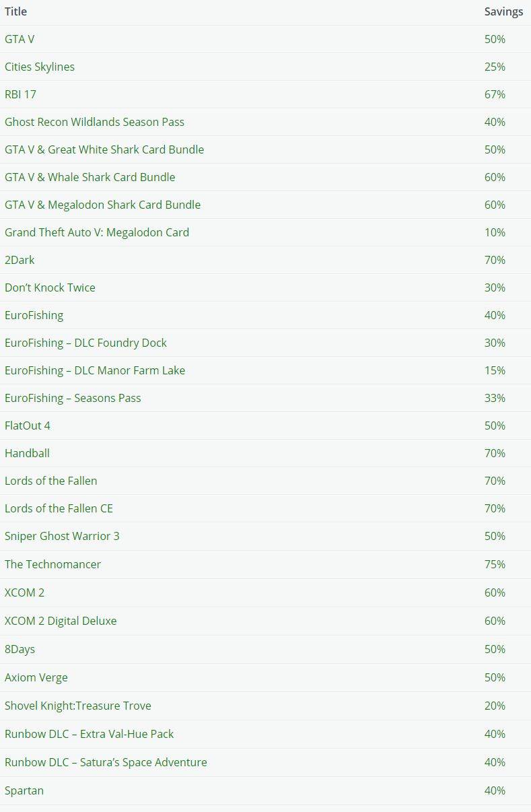Open Shovel Knight:Treasure Trove link
531x812 pixels.
click(x=78, y=706)
